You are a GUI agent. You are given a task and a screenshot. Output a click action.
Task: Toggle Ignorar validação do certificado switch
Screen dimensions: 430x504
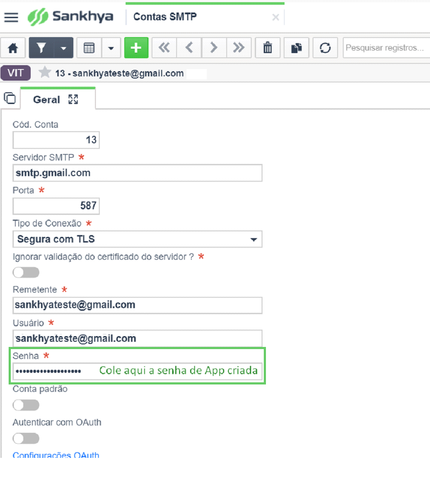coord(26,272)
